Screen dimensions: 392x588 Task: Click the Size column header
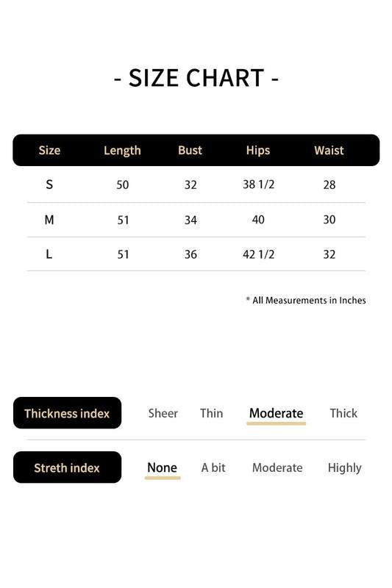coord(49,151)
